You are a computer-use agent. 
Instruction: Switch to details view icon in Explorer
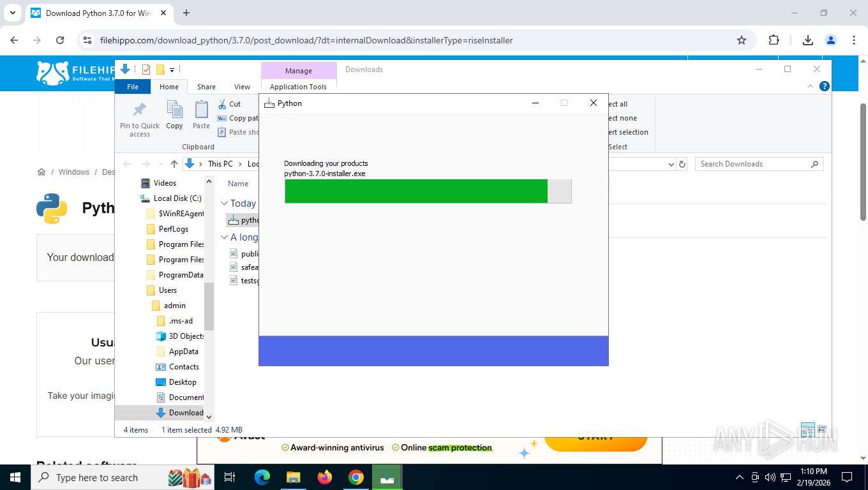pyautogui.click(x=807, y=429)
